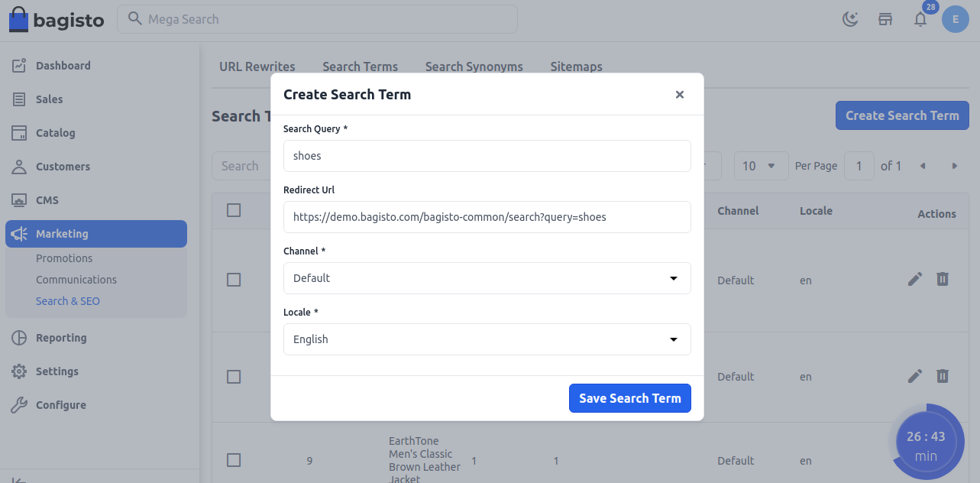Delete the first search term using trash icon
Image resolution: width=980 pixels, height=483 pixels.
pyautogui.click(x=943, y=279)
